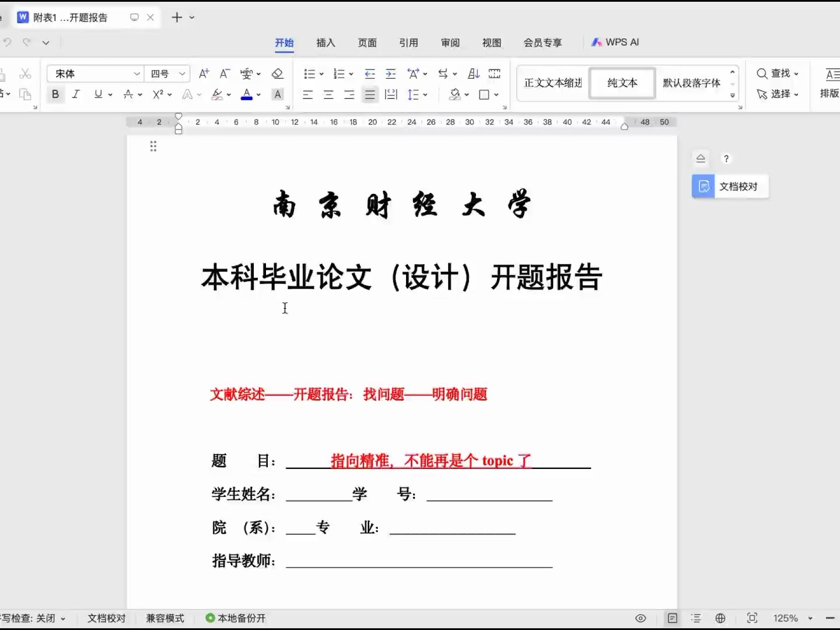Open the 会员专享 tab

(542, 43)
